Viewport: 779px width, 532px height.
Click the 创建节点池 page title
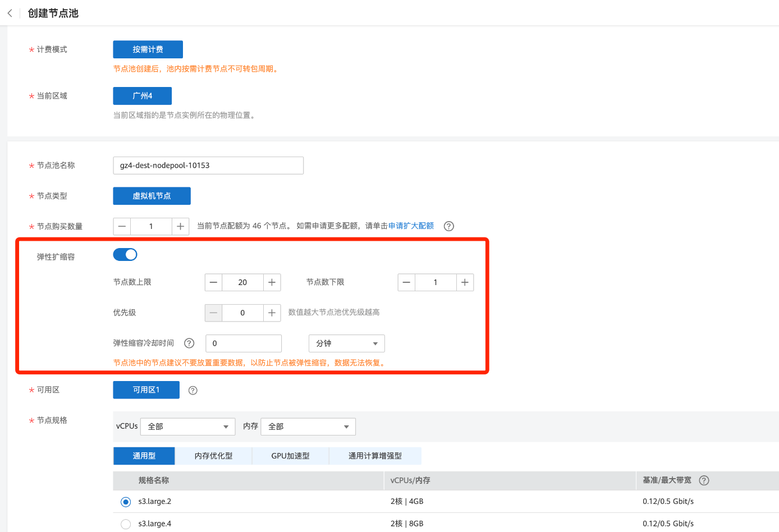pos(53,13)
